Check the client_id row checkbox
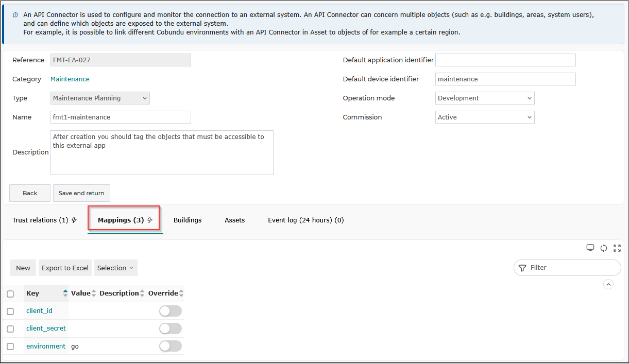 click(x=10, y=311)
